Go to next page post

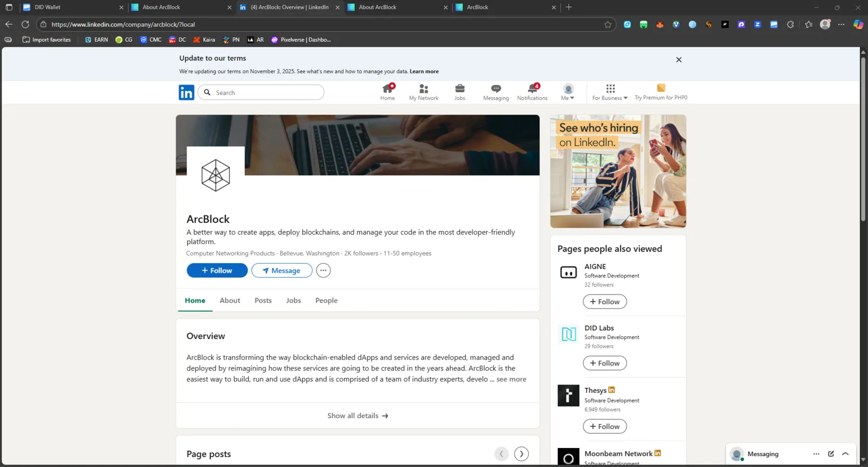pyautogui.click(x=521, y=454)
